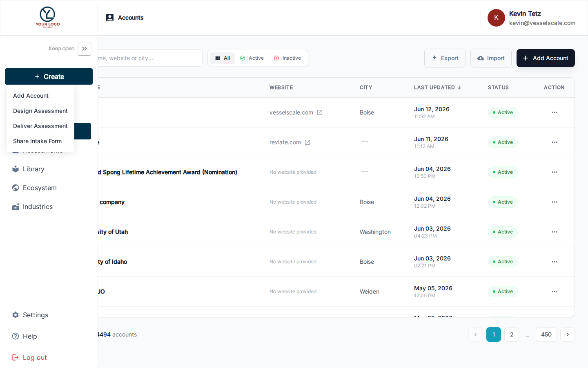Open the vesselscale.com website link

[x=291, y=112]
